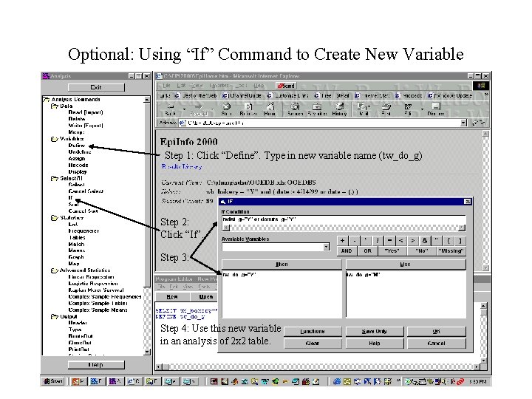Insert the minus operator in IF dialog

pos(354,241)
